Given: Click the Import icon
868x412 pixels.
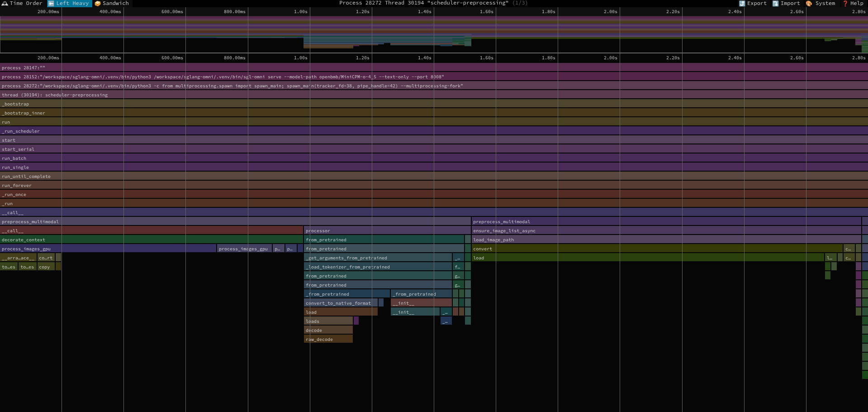Looking at the screenshot, I should point(775,3).
